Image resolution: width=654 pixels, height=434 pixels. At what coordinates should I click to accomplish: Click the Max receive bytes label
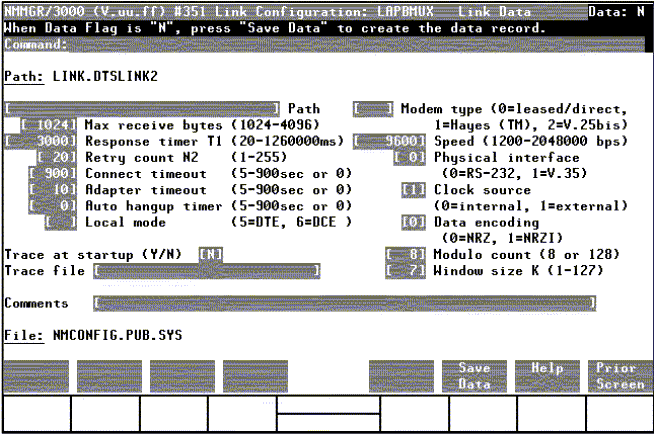click(153, 125)
